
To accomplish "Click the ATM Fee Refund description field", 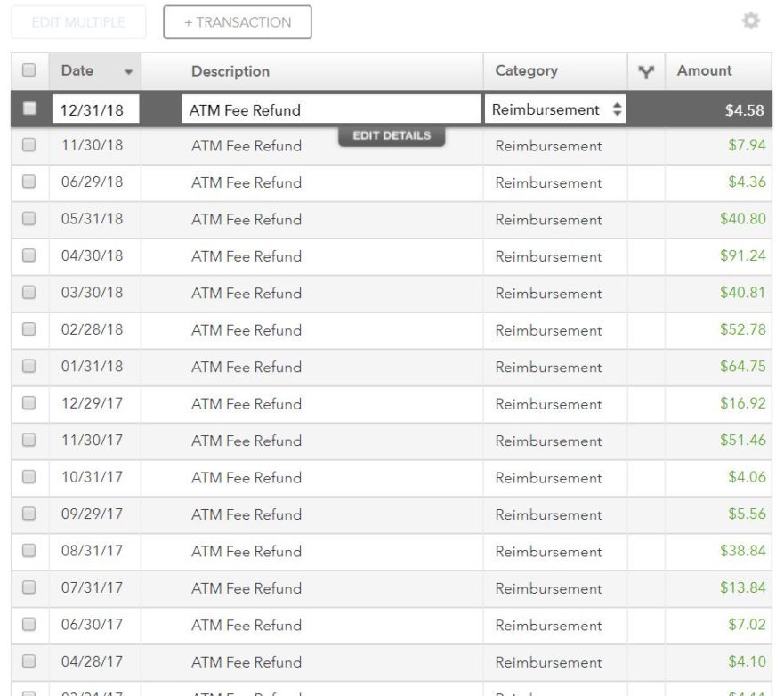I will click(330, 110).
